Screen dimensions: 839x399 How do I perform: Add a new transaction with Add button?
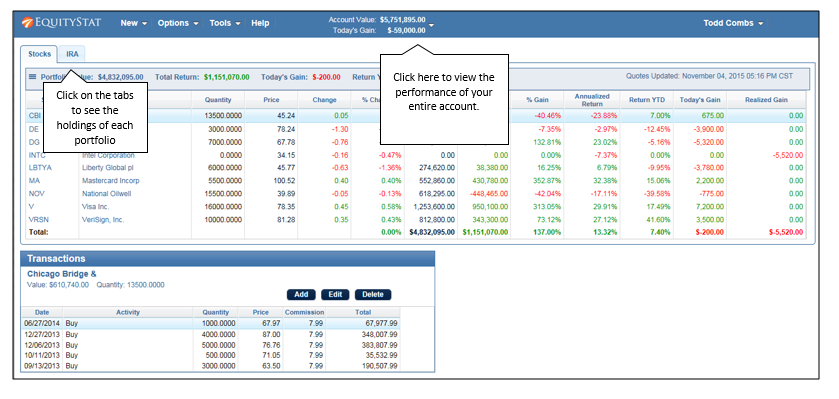(301, 294)
